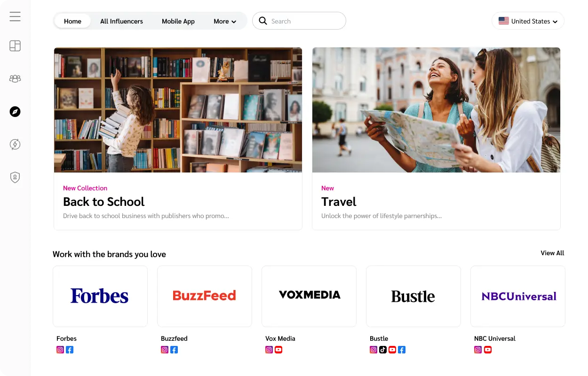Image resolution: width=588 pixels, height=376 pixels.
Task: Click NBC Universal YouTube icon
Action: pos(488,350)
